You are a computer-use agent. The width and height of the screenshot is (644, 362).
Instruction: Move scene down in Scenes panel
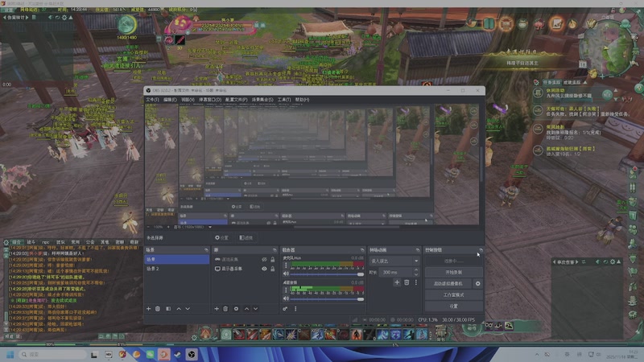[x=188, y=309]
